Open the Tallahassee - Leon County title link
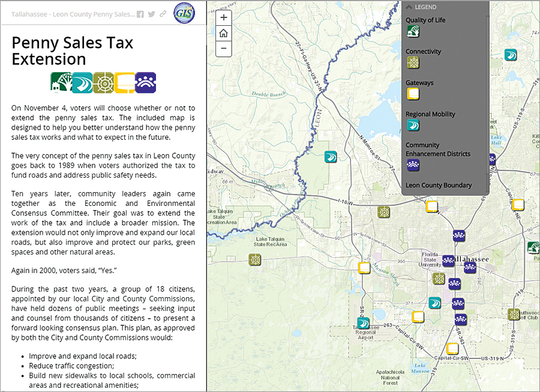Image resolution: width=540 pixels, height=392 pixels. 72,14
